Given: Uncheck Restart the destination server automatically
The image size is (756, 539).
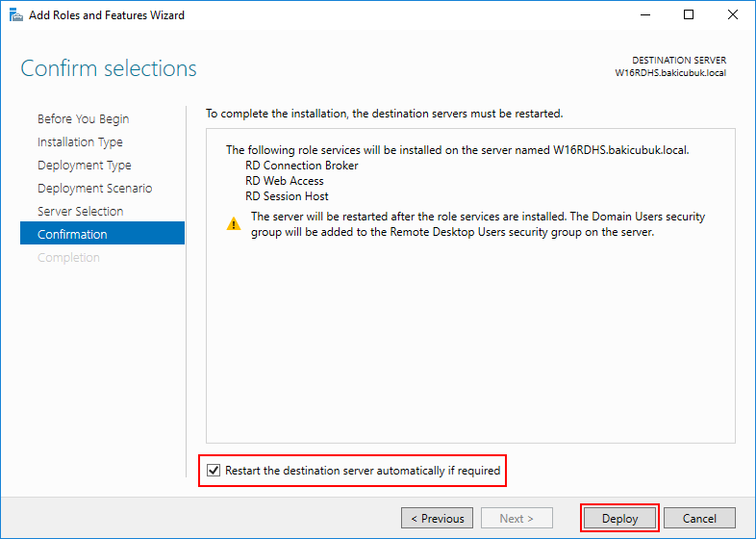Looking at the screenshot, I should pos(214,471).
